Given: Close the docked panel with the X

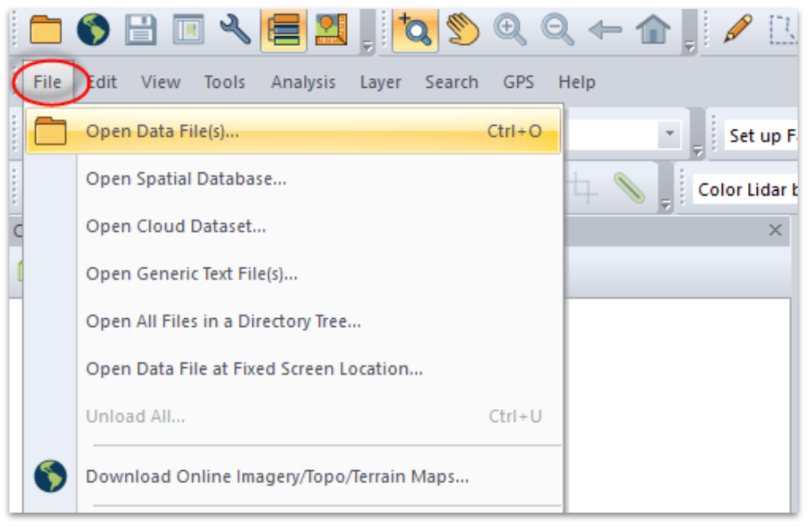Looking at the screenshot, I should pos(775,231).
